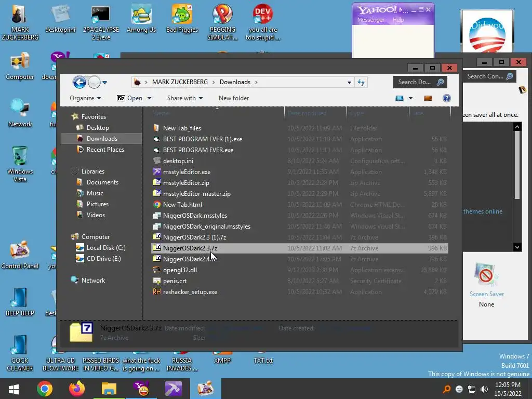Screen dimensions: 532x399
Task: Click the themes online link
Action: 483,211
